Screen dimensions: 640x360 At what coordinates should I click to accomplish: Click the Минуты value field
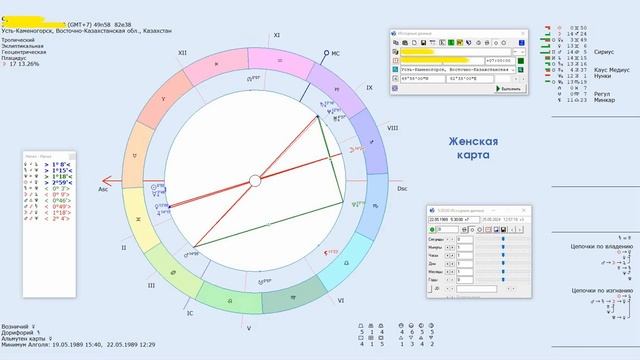click(x=465, y=247)
